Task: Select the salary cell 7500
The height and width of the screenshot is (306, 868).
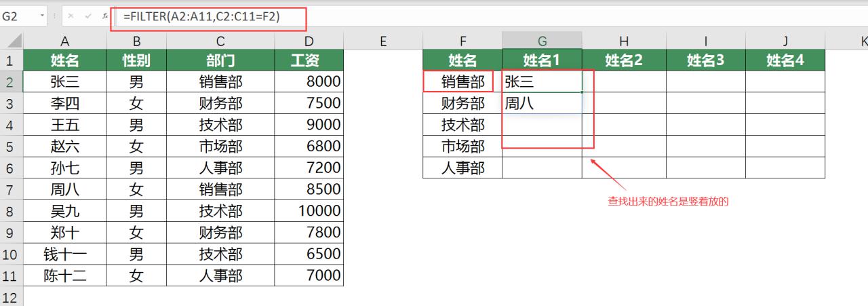Action: pos(309,103)
